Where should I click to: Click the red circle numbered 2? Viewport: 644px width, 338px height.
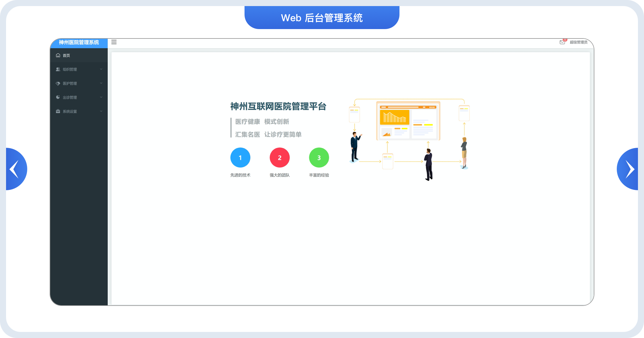[280, 157]
